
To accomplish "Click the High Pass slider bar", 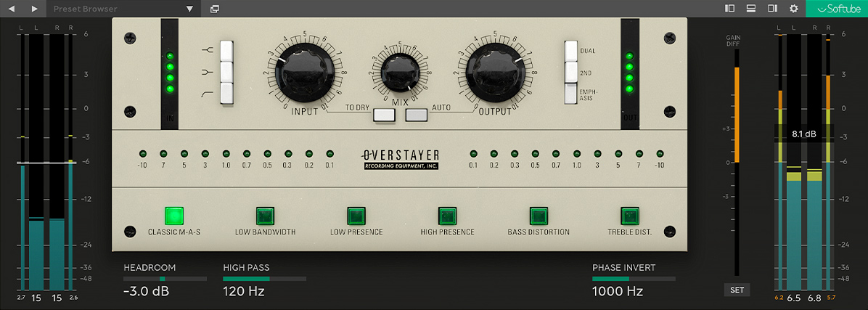I will click(264, 279).
